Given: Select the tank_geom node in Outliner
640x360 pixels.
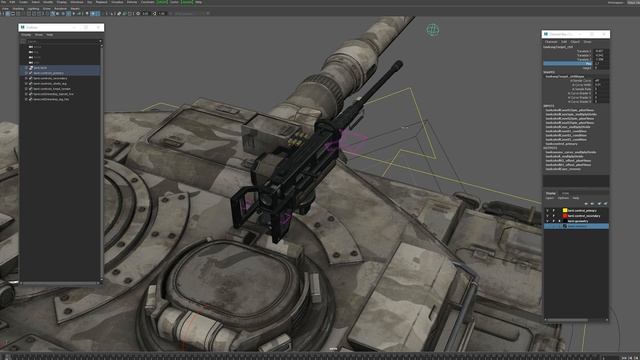Looking at the screenshot, I should (x=40, y=68).
